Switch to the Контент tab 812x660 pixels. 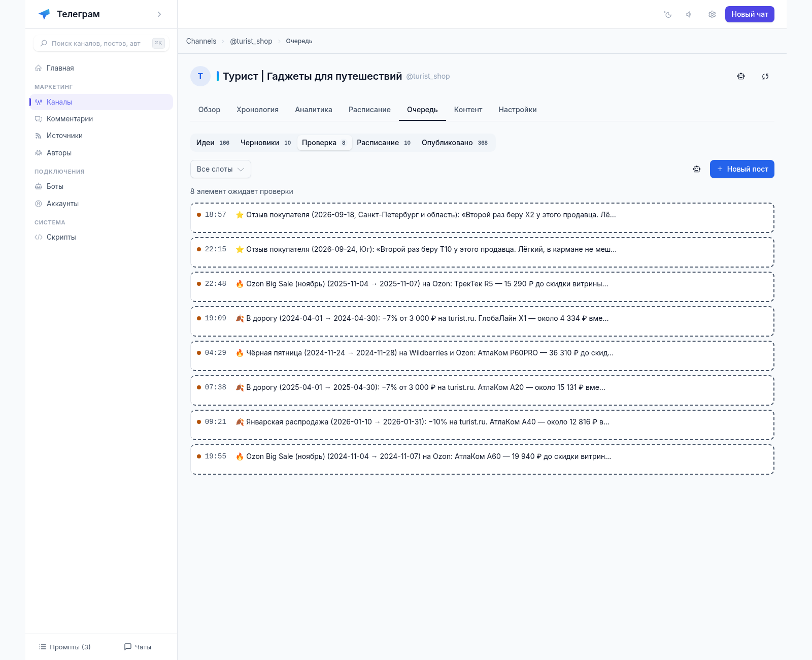(x=468, y=110)
